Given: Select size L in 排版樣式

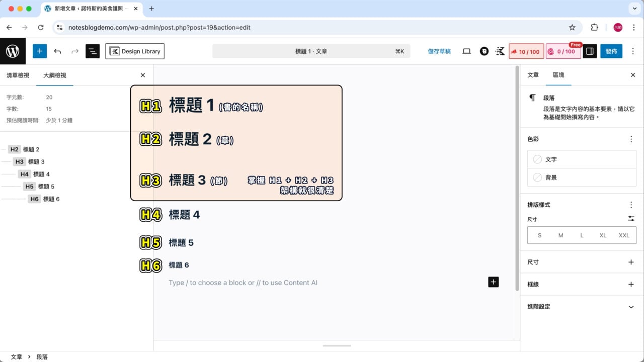Looking at the screenshot, I should [582, 235].
